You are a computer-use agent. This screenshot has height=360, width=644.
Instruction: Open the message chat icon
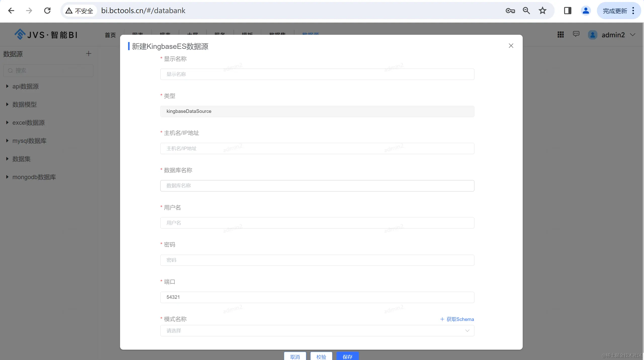(x=576, y=34)
